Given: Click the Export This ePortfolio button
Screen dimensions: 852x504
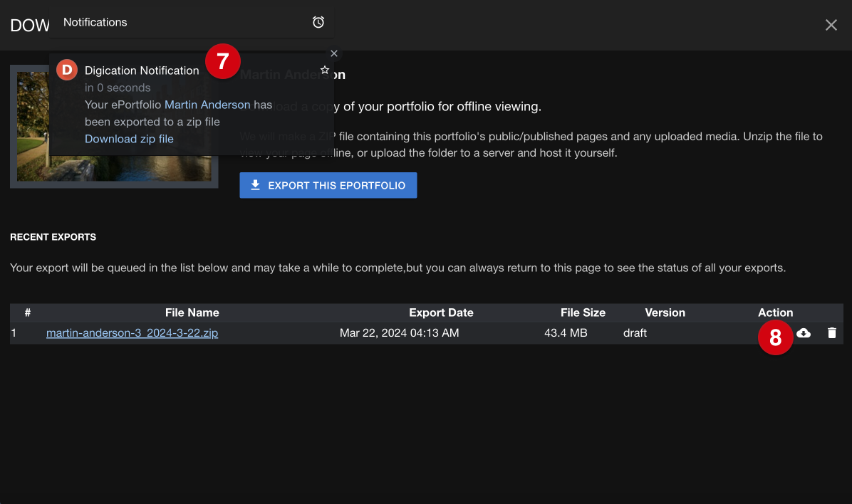Looking at the screenshot, I should click(328, 185).
